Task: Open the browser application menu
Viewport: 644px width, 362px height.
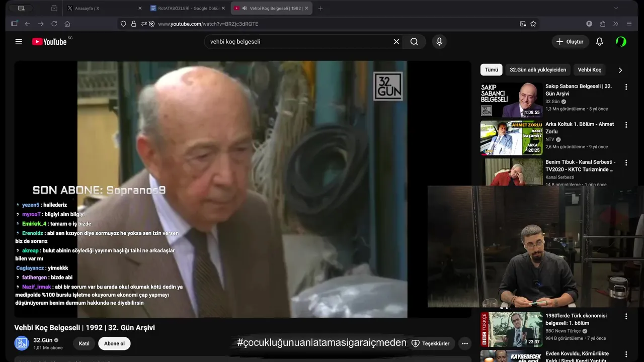Action: point(629,24)
